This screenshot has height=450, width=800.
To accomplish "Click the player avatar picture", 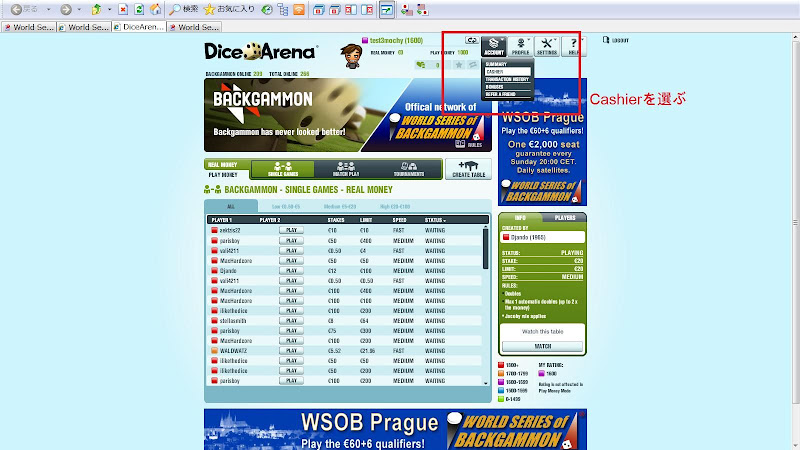I will 352,56.
